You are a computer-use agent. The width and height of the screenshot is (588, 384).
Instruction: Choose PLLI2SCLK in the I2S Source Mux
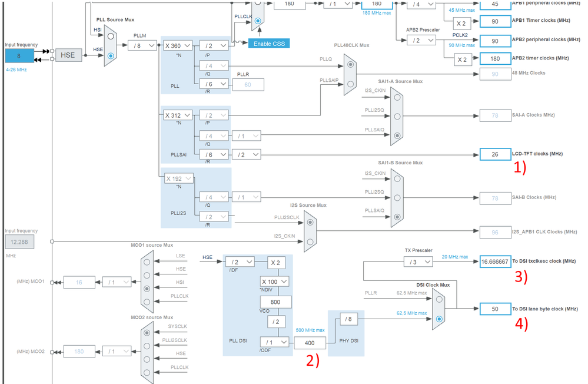(310, 222)
